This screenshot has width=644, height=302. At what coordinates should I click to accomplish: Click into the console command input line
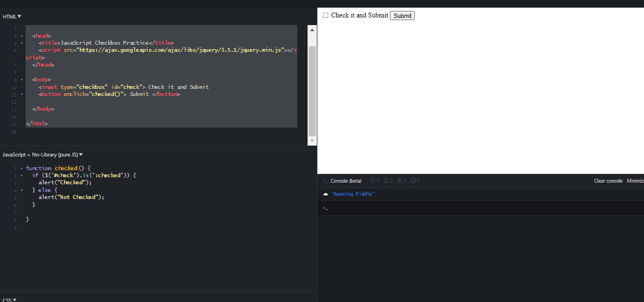pos(479,208)
